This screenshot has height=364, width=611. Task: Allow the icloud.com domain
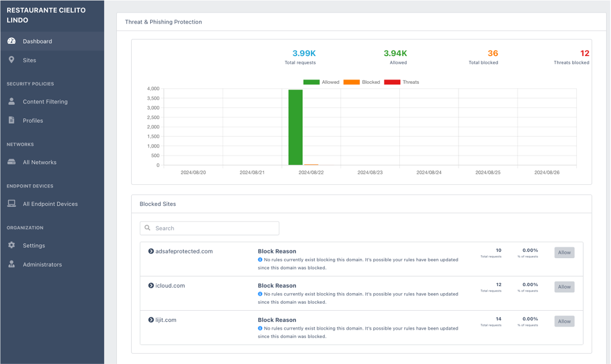564,287
